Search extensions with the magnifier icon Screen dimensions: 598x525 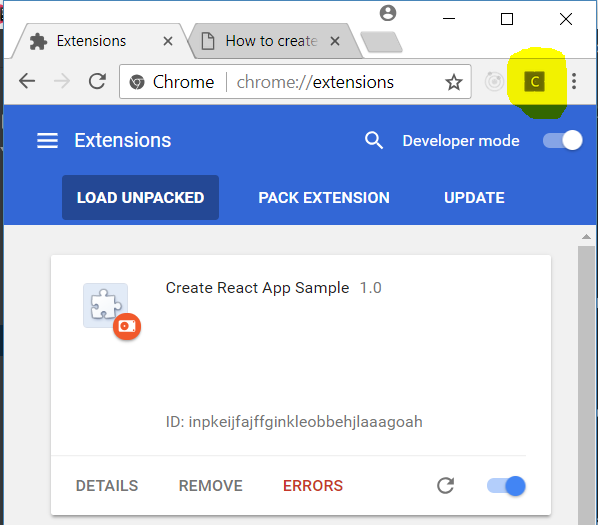(x=374, y=140)
